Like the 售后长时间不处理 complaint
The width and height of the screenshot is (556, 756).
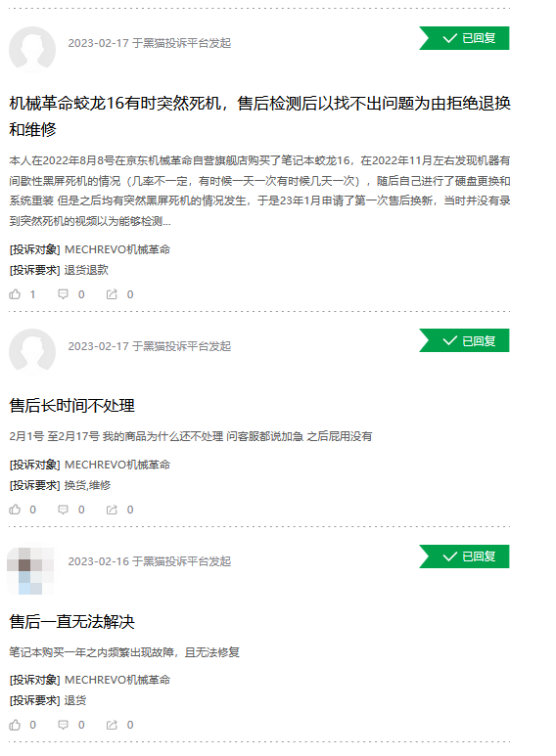click(x=15, y=510)
